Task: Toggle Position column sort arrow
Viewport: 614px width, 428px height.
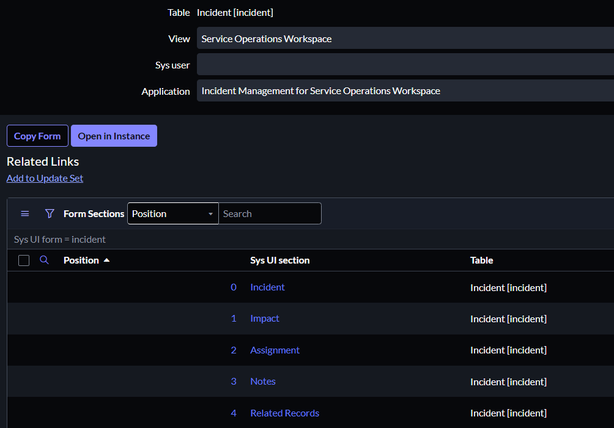Action: click(107, 260)
